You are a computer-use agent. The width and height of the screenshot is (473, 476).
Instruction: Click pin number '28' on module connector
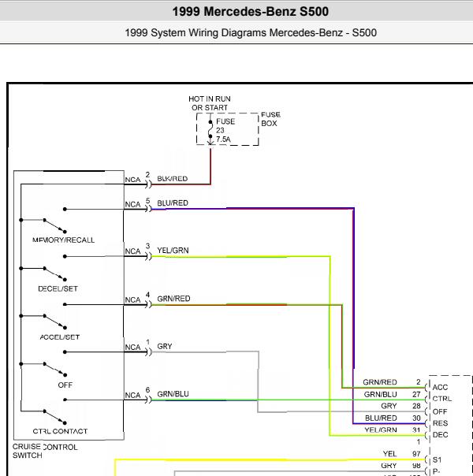416,406
